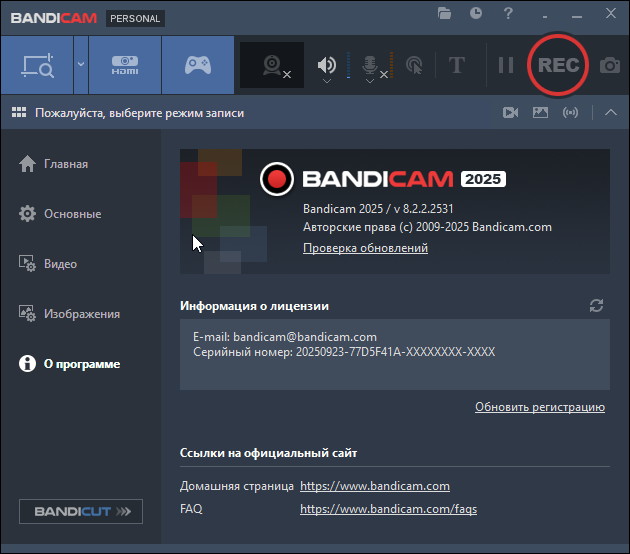Take a screenshot with the camera icon
This screenshot has width=630, height=554.
tap(609, 66)
